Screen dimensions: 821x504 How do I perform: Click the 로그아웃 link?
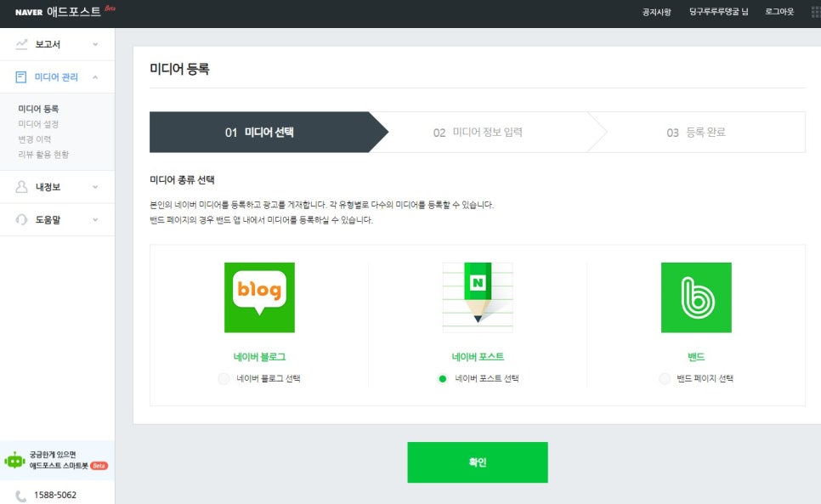(x=779, y=12)
